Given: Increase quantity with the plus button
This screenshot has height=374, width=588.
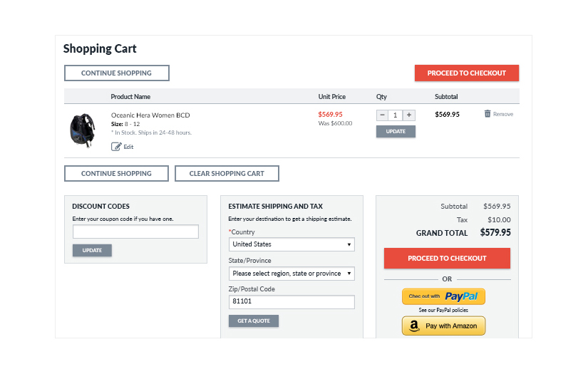Looking at the screenshot, I should [x=408, y=115].
